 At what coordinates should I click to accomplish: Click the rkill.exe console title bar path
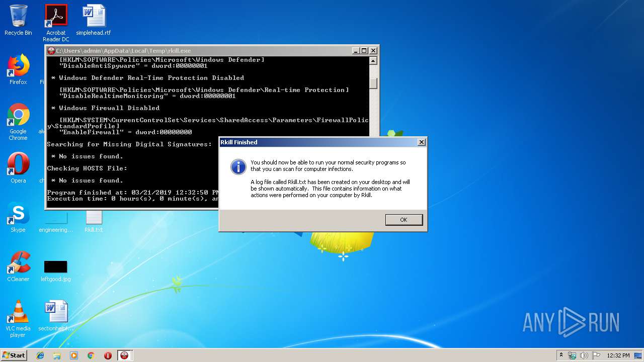click(x=123, y=51)
